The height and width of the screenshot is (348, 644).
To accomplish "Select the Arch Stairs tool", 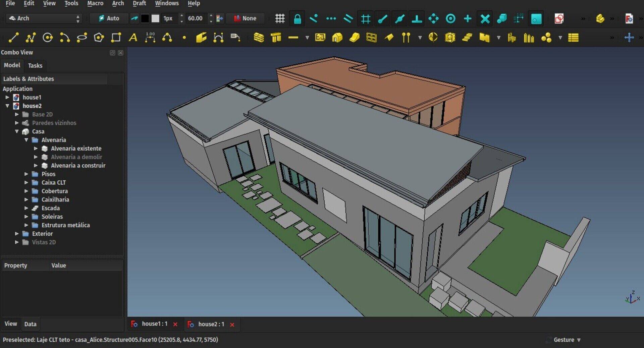I will click(x=467, y=38).
